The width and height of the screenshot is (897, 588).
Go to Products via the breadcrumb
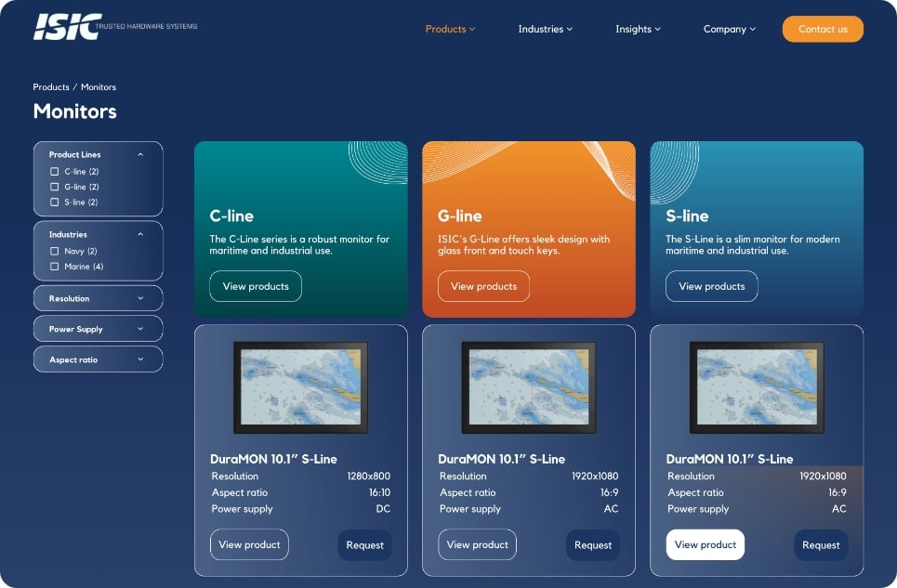[51, 87]
